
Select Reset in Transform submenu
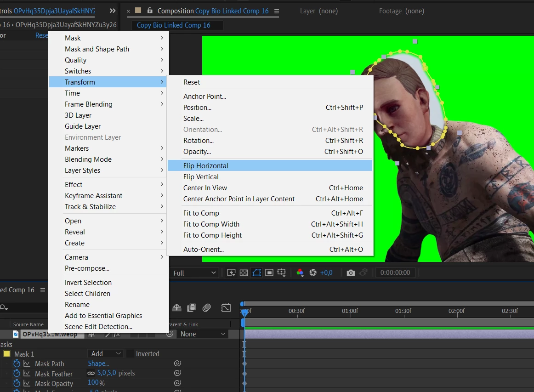point(270,82)
